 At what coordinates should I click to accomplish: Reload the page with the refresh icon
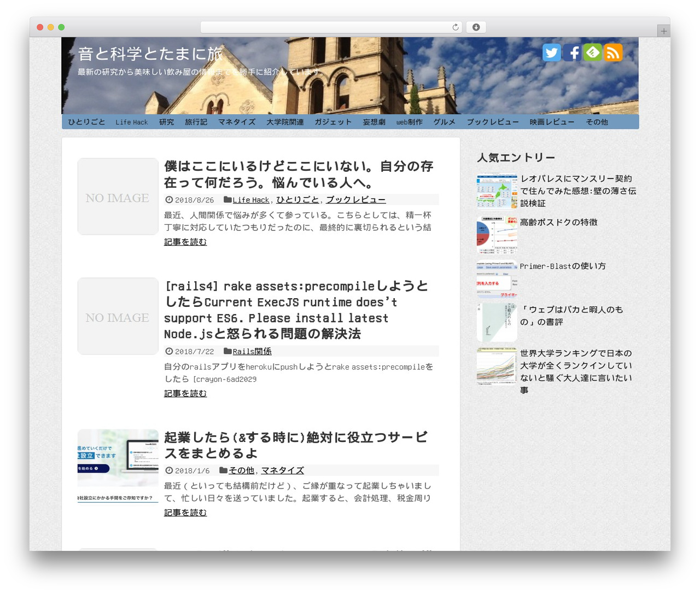(x=456, y=27)
